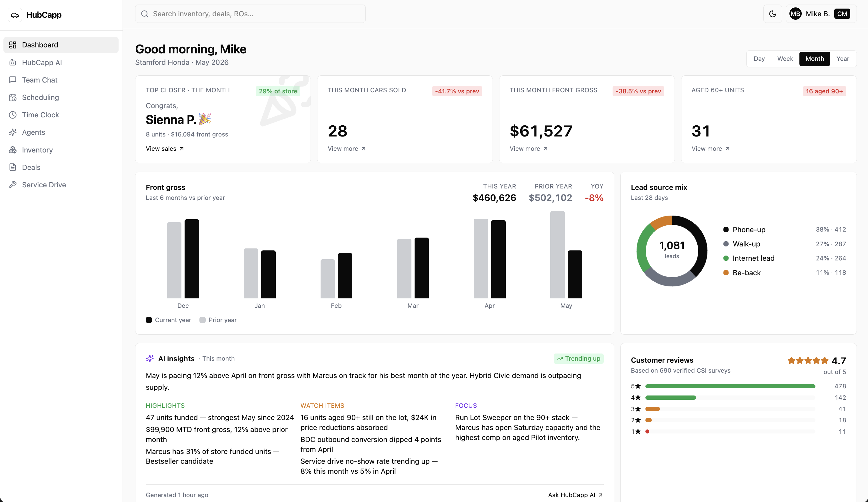The image size is (868, 502).
Task: Click the -41.7% vs prev badge
Action: point(457,91)
